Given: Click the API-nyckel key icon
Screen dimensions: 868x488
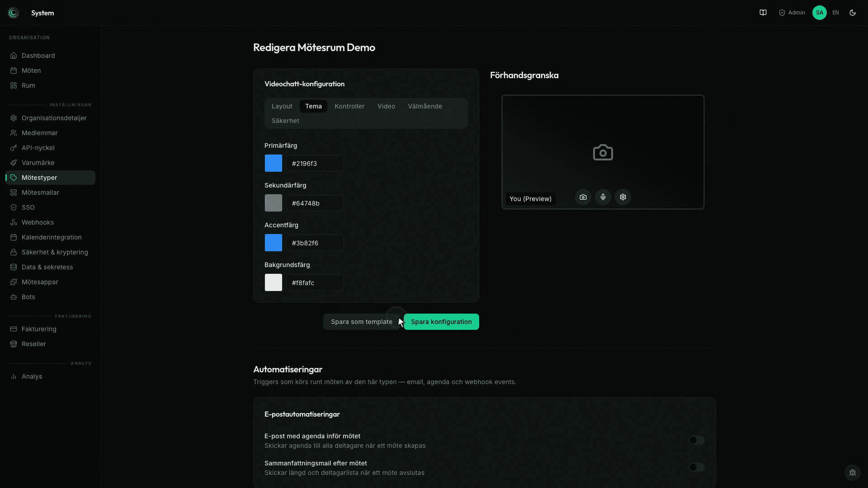Looking at the screenshot, I should tap(14, 148).
